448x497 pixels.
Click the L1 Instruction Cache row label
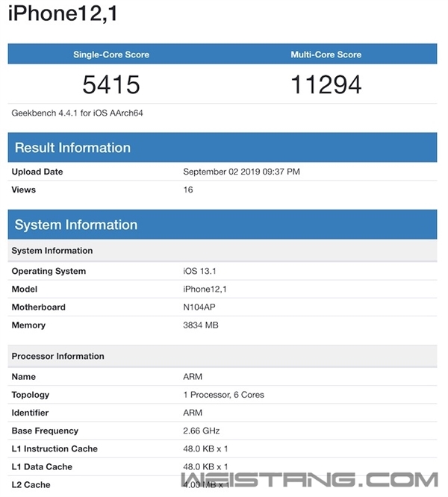point(55,448)
